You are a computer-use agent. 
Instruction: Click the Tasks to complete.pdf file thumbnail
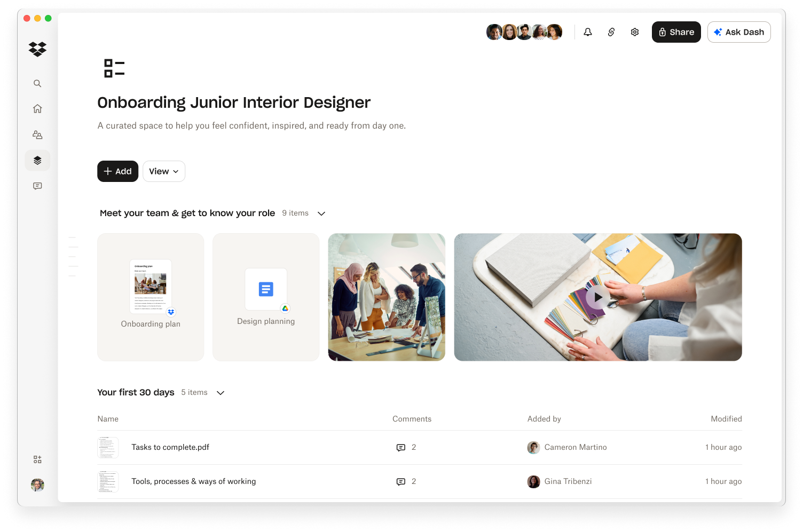[x=108, y=447]
